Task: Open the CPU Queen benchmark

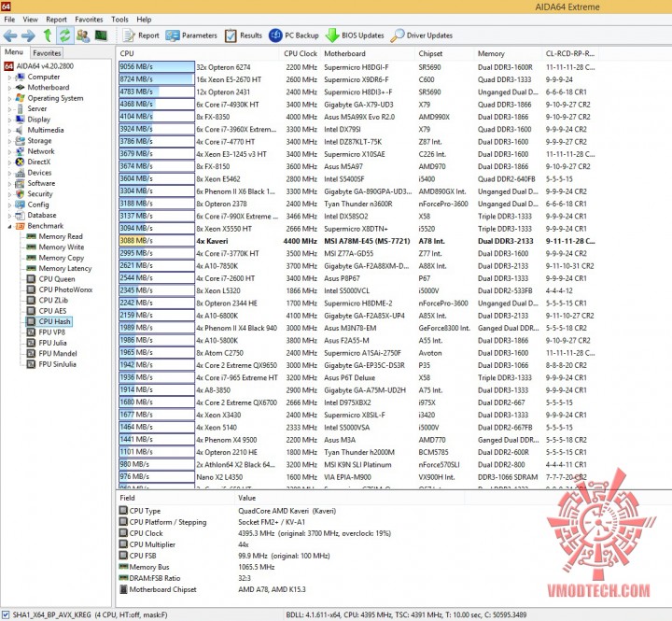Action: 57,279
